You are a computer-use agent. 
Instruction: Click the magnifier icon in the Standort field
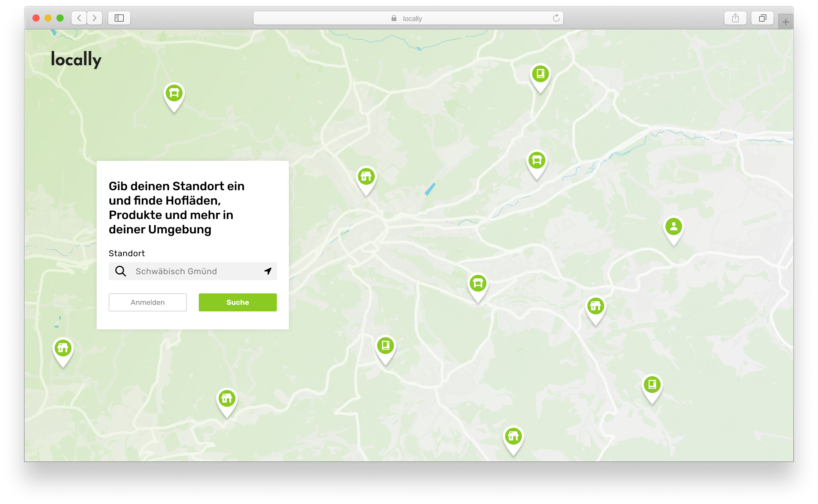(120, 271)
